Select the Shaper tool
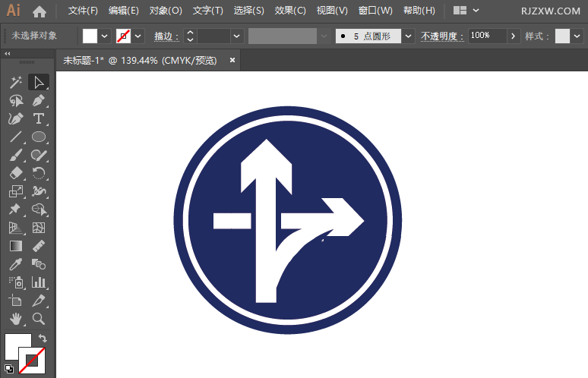Screen dimensions: 588x378 (x=39, y=155)
